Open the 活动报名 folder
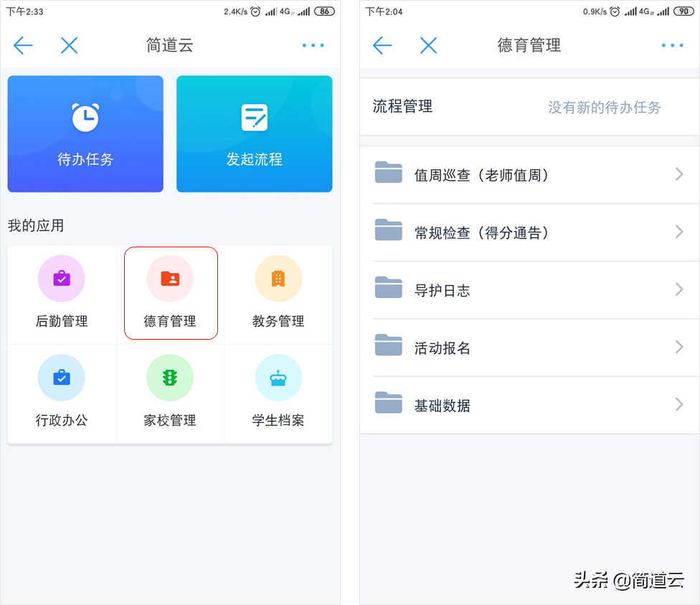Image resolution: width=700 pixels, height=605 pixels. [530, 348]
